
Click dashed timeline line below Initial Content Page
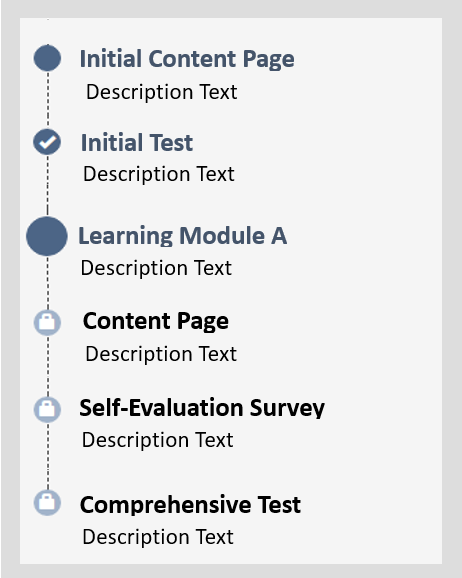[48, 100]
